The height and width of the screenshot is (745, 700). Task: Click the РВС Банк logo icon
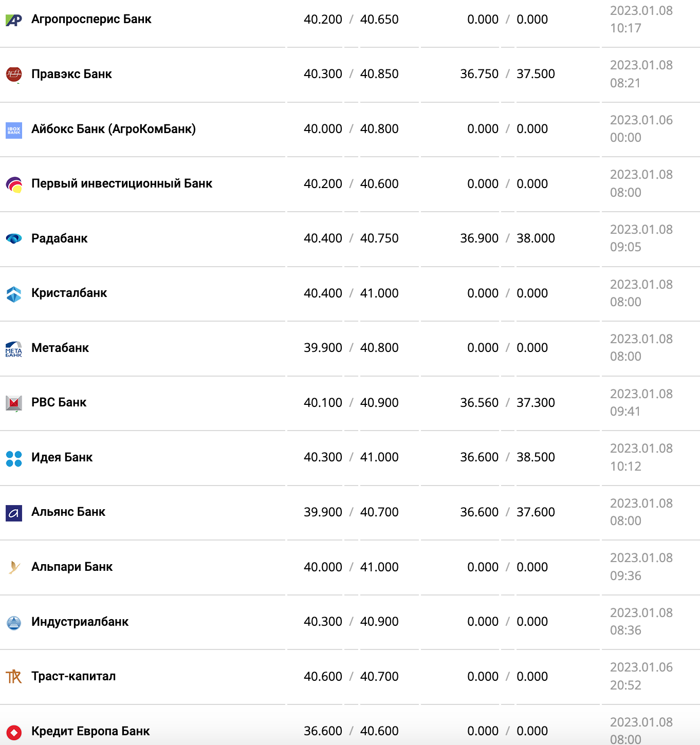click(x=14, y=403)
